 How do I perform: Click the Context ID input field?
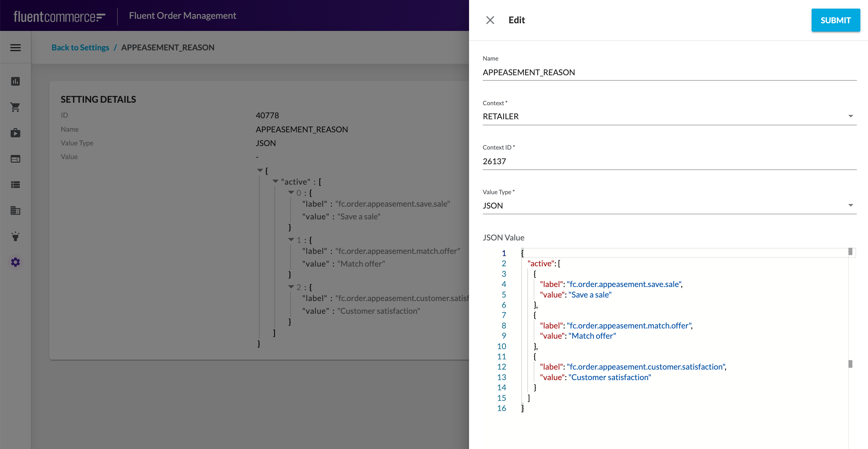(x=669, y=161)
